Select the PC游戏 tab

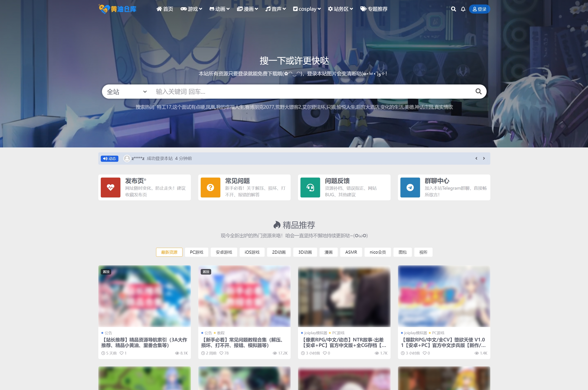(x=196, y=252)
